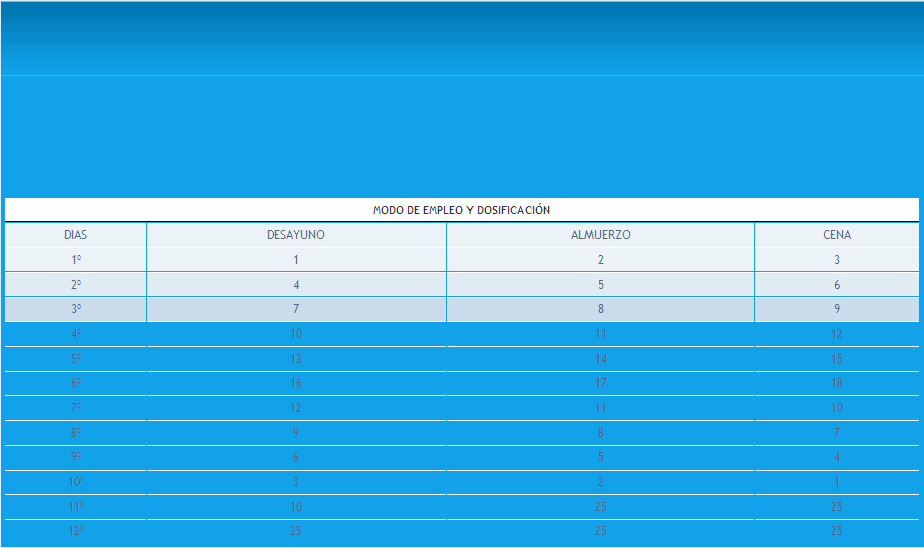Select the 3º day row label
The height and width of the screenshot is (548, 924).
pyautogui.click(x=76, y=310)
